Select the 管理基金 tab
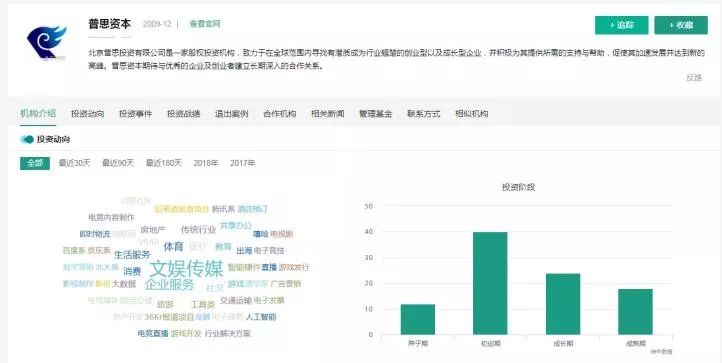722x363 pixels. [375, 113]
